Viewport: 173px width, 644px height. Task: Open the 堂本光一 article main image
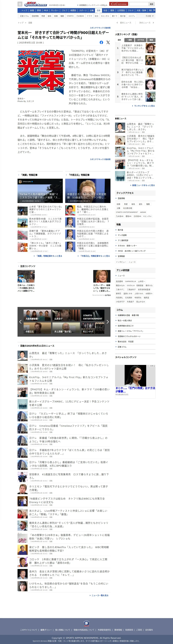(41, 73)
